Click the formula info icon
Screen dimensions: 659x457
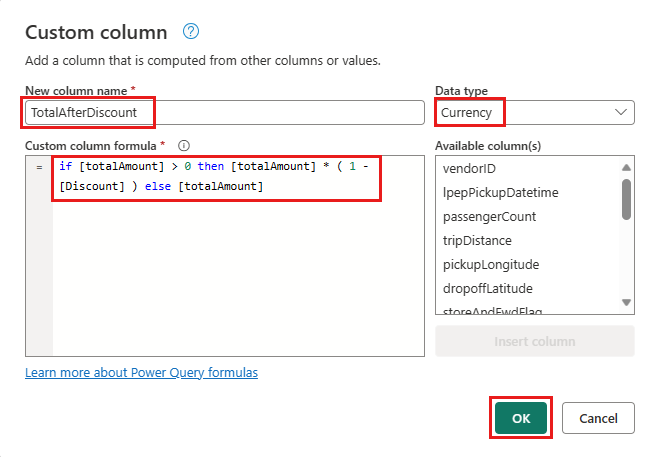point(184,146)
